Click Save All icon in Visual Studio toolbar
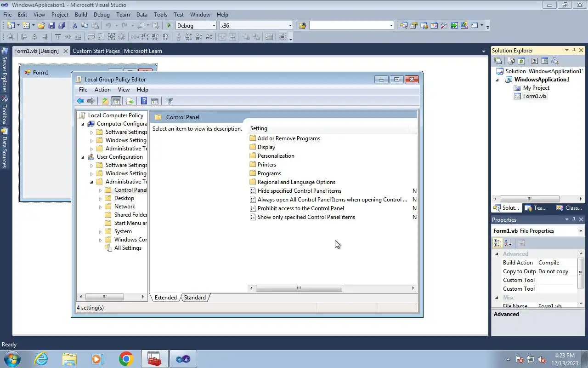This screenshot has height=368, width=588. (x=62, y=26)
